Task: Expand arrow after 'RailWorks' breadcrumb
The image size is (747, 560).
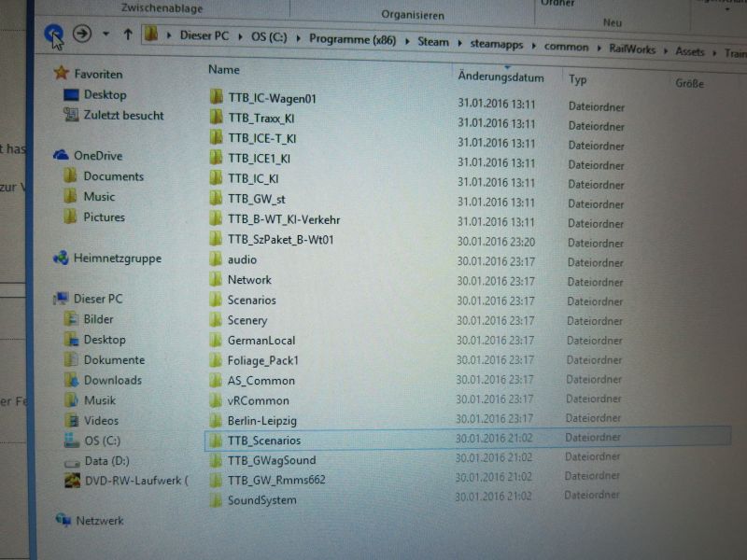Action: (666, 50)
